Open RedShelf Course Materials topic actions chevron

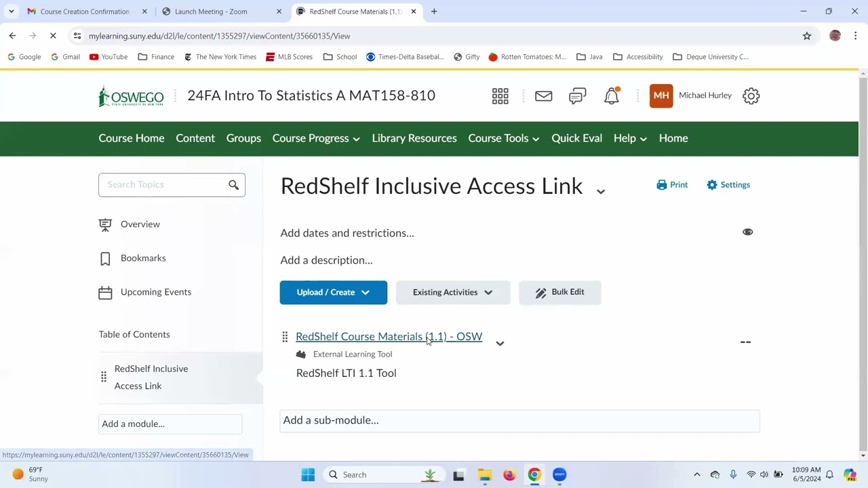tap(500, 344)
